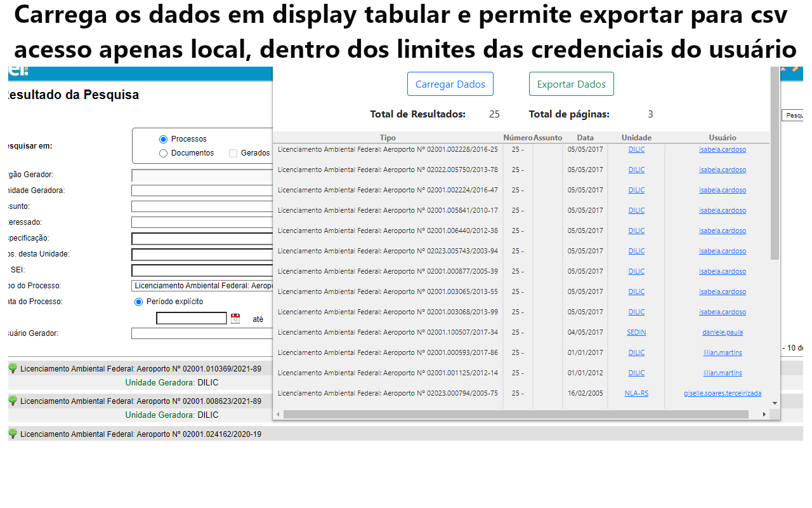Select Tipo cell for process 02001.002228/2016-25

coord(388,149)
